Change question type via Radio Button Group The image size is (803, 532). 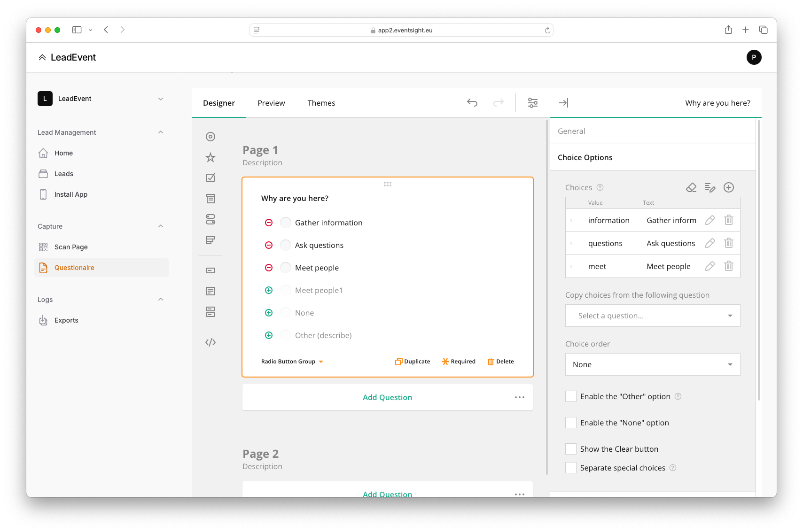pyautogui.click(x=292, y=362)
